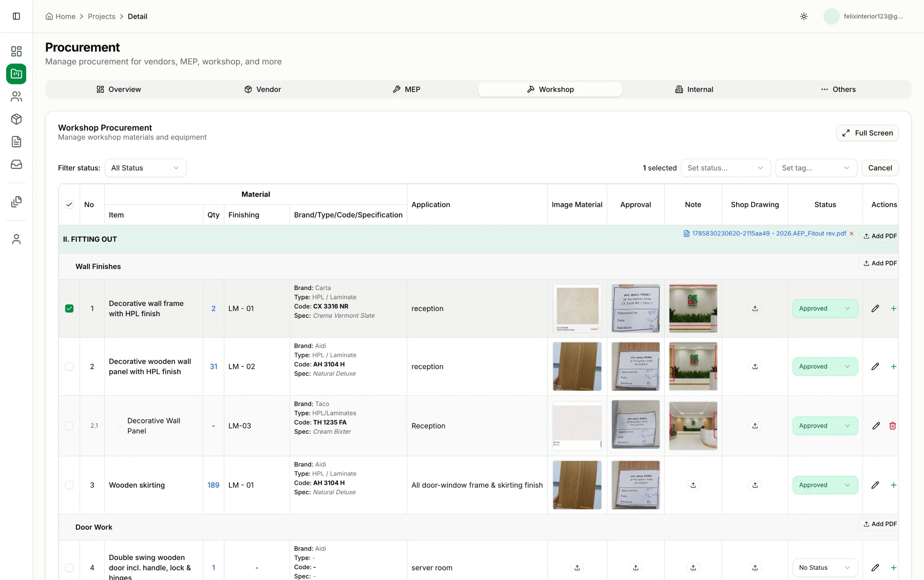Check row 2 Decorative wooden wall panel checkbox
Viewport: 924px width, 580px height.
click(69, 366)
